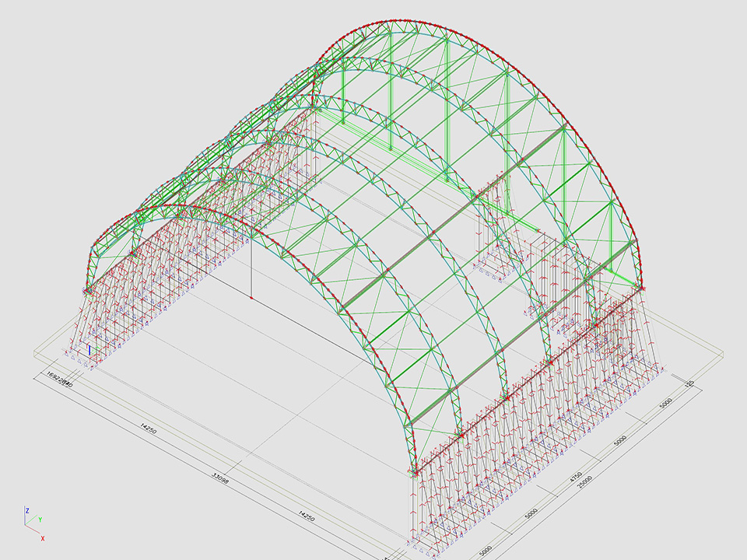The image size is (747, 560).
Task: Click the blue Z axis label
Action: [26, 511]
